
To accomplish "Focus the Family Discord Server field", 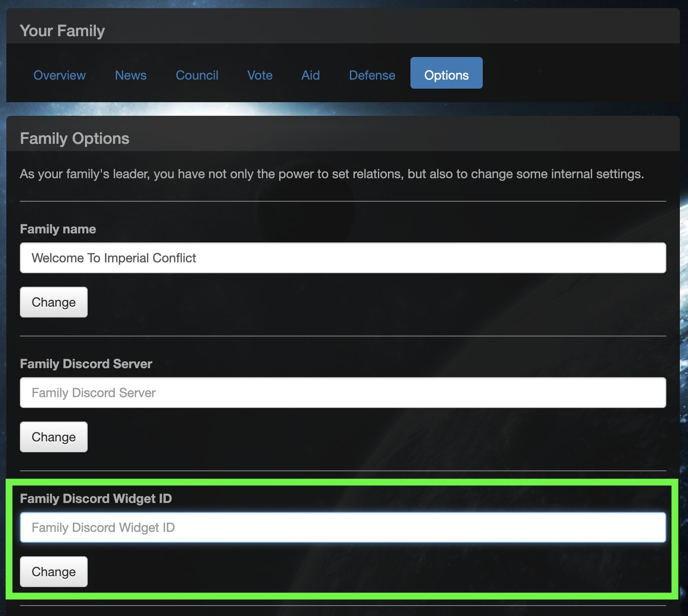I will [x=343, y=393].
